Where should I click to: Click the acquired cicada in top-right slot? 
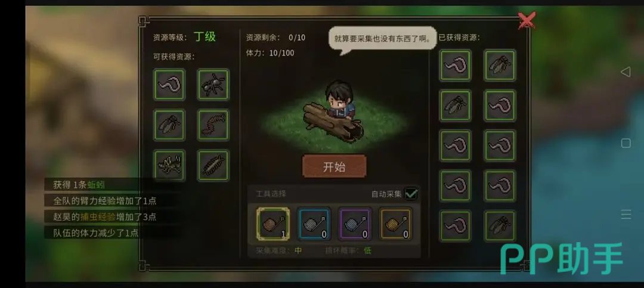click(x=500, y=66)
